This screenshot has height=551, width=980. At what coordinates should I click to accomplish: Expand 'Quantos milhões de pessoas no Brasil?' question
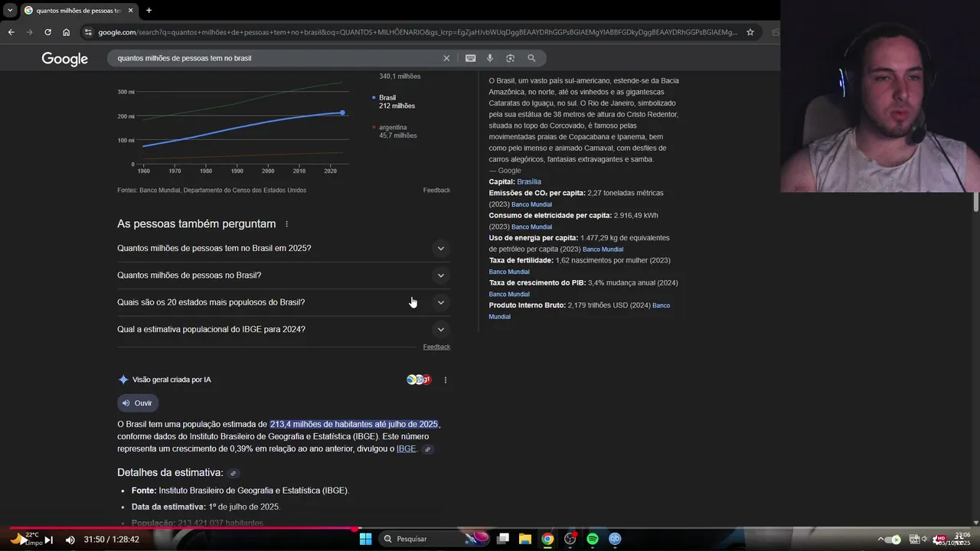pyautogui.click(x=283, y=275)
